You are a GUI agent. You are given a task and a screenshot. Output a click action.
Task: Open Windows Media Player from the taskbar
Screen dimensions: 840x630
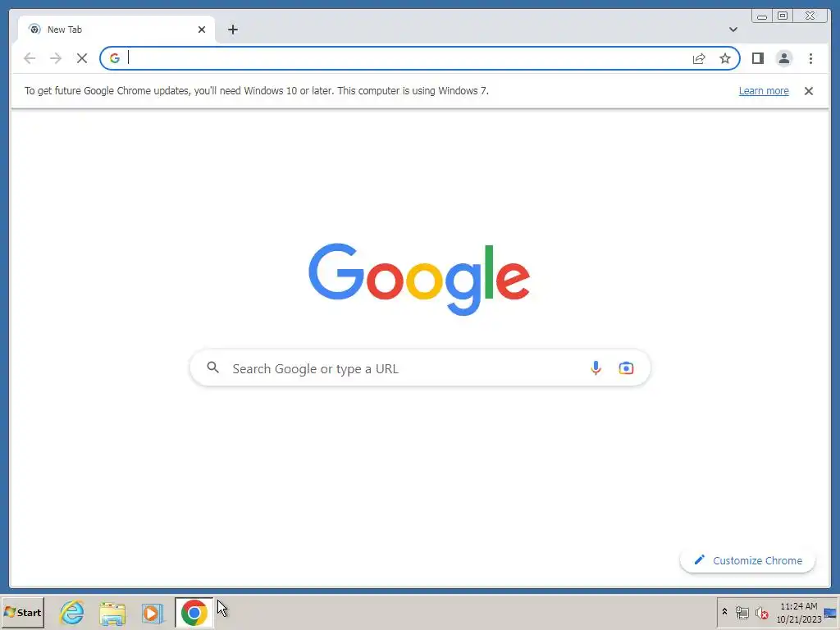(152, 613)
